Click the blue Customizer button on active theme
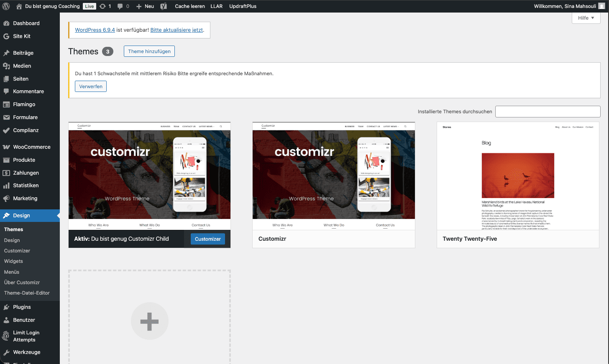The width and height of the screenshot is (609, 364). click(x=208, y=239)
